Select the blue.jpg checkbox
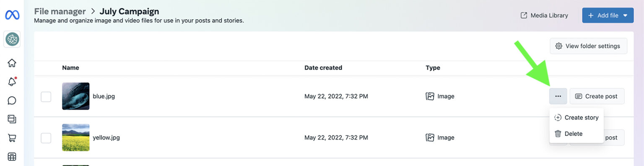The image size is (644, 166). point(46,96)
